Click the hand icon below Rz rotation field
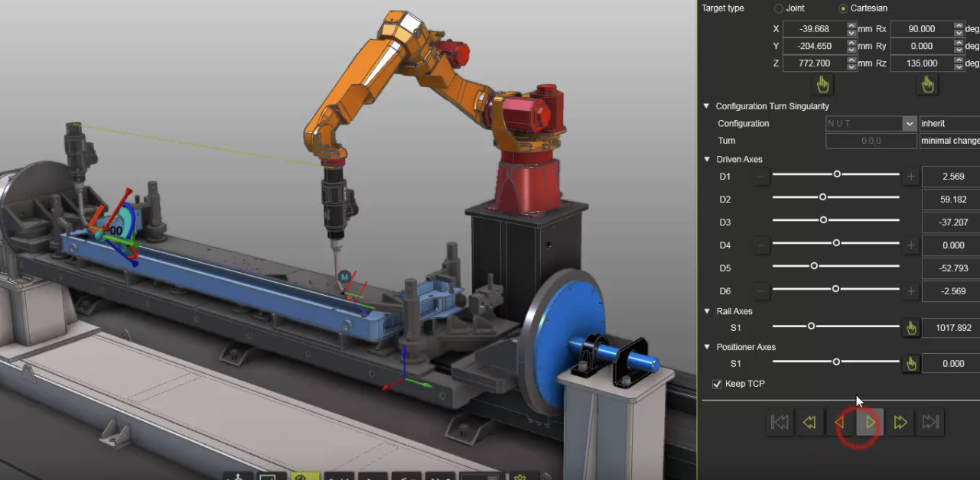 (928, 84)
